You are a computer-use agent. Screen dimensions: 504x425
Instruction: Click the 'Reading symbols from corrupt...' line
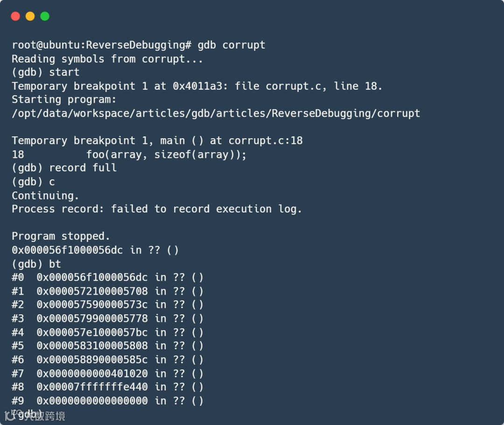click(x=107, y=59)
